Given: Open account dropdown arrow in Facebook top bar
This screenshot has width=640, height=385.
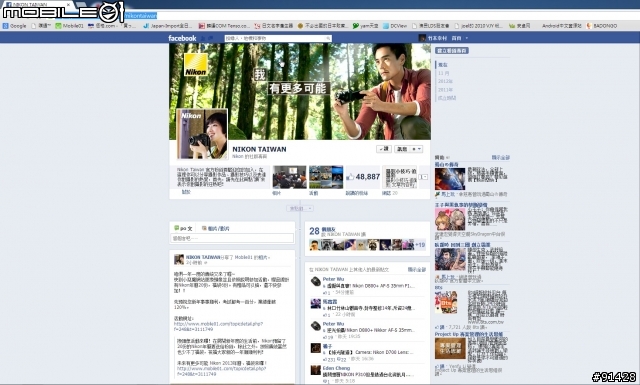Looking at the screenshot, I should [467, 38].
